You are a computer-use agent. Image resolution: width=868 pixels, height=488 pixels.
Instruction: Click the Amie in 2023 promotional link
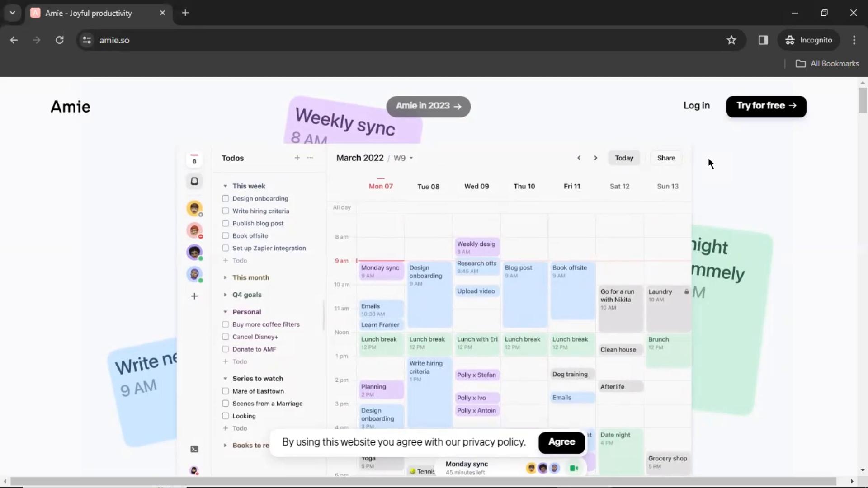[x=428, y=105]
